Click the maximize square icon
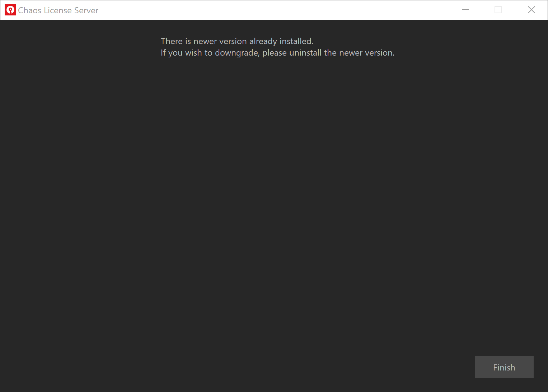The width and height of the screenshot is (548, 392). pos(498,10)
